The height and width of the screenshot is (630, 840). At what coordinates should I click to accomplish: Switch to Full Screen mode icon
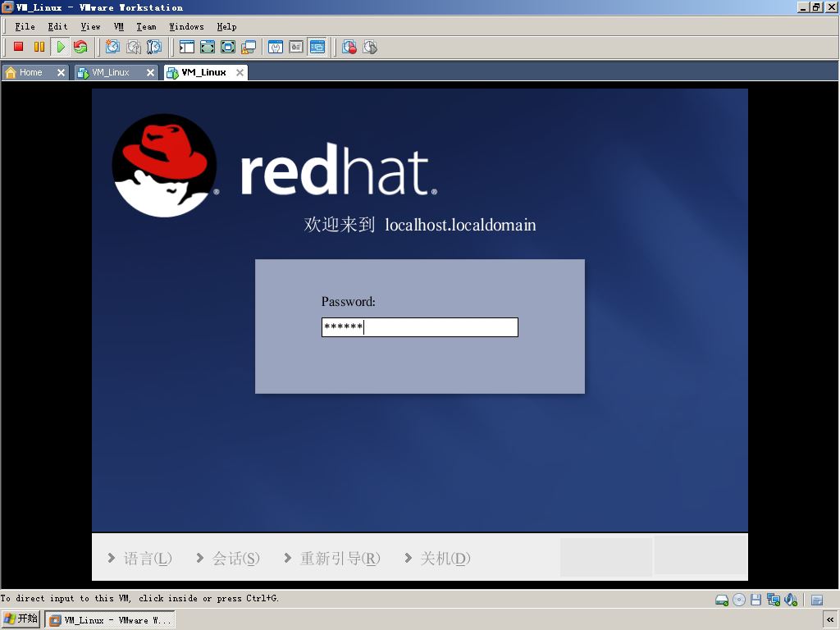click(228, 47)
